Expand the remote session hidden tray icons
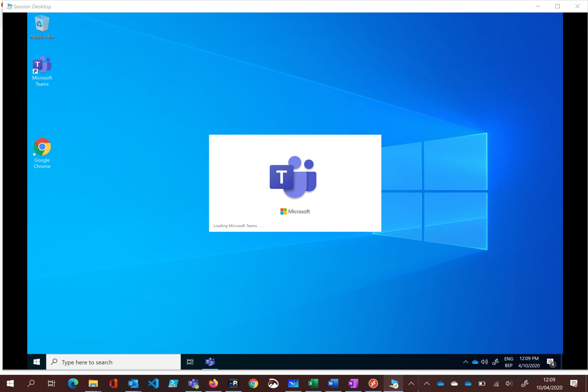588x392 pixels. coord(466,362)
